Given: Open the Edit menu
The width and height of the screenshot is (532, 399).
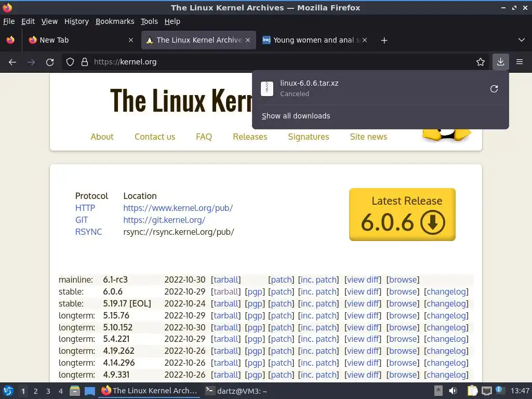Looking at the screenshot, I should 28,21.
